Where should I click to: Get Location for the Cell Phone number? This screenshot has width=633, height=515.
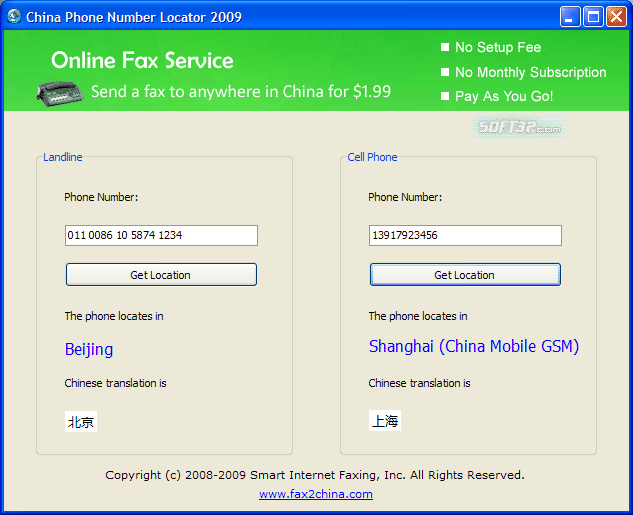465,275
